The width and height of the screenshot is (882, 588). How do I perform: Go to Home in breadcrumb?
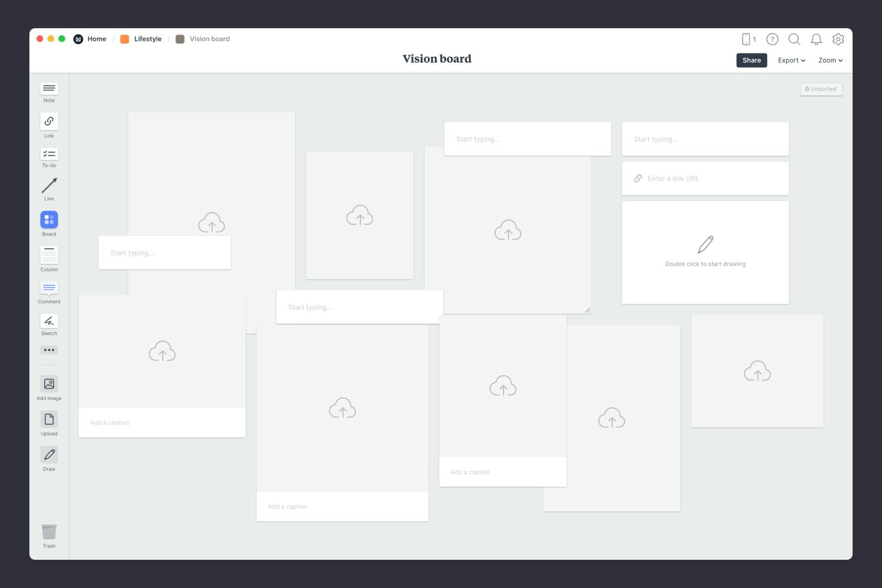(96, 39)
